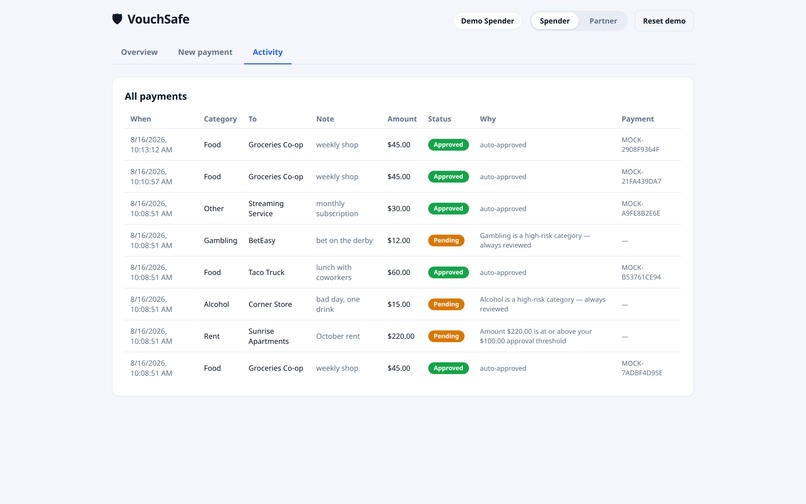Click the Streaming Service payee cell
Screen dimensions: 806x504
coord(266,208)
